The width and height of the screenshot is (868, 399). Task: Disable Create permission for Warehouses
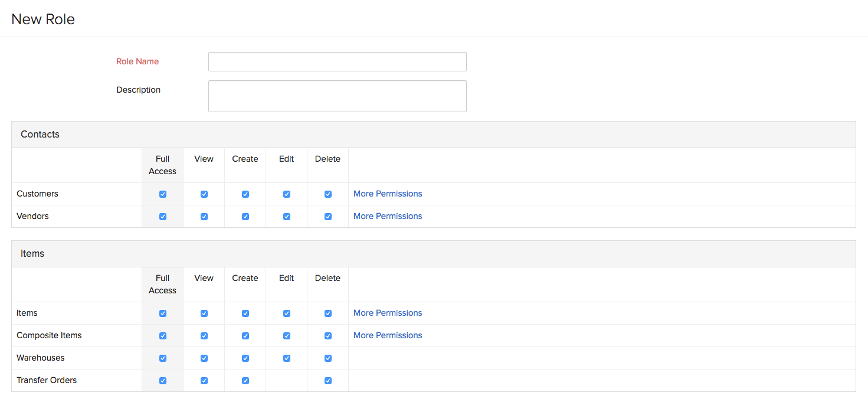click(245, 358)
